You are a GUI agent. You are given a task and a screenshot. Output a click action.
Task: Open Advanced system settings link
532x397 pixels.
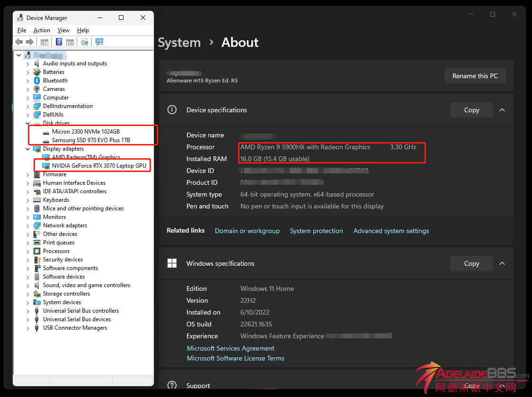tap(391, 231)
